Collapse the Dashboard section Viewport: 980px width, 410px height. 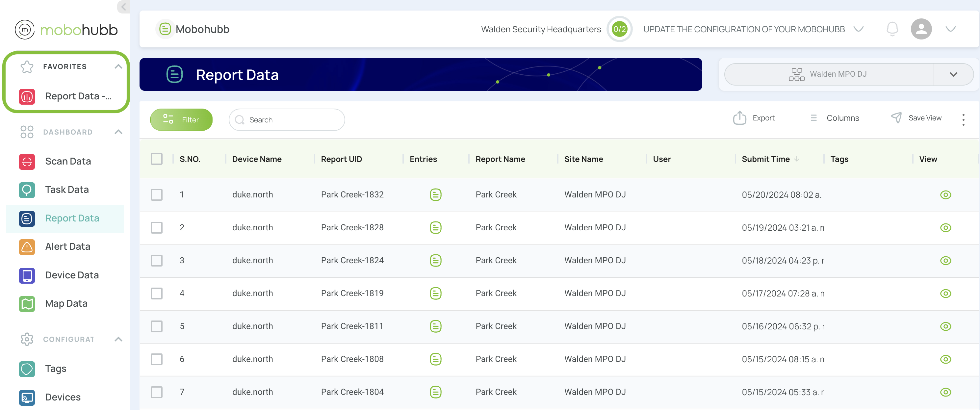tap(118, 132)
